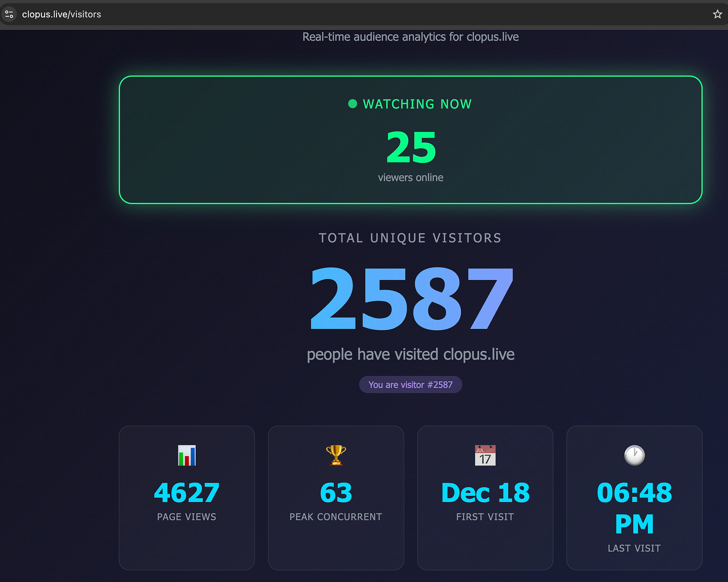This screenshot has height=582, width=728.
Task: Click the green live status dot
Action: click(x=352, y=104)
